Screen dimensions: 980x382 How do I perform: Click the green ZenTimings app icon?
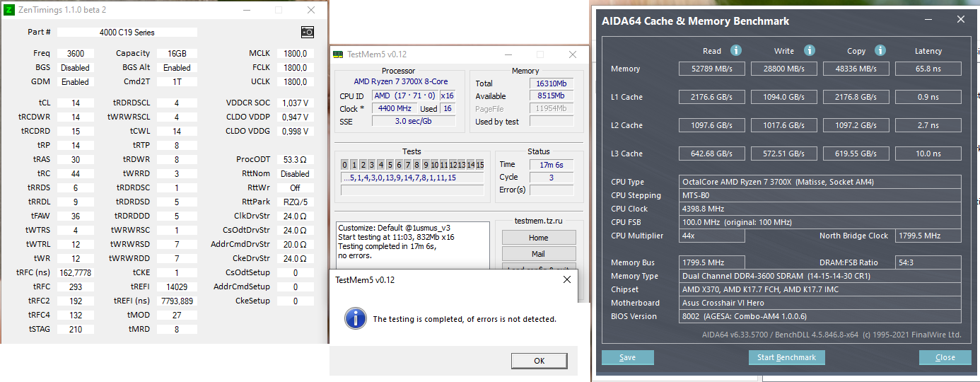[9, 10]
